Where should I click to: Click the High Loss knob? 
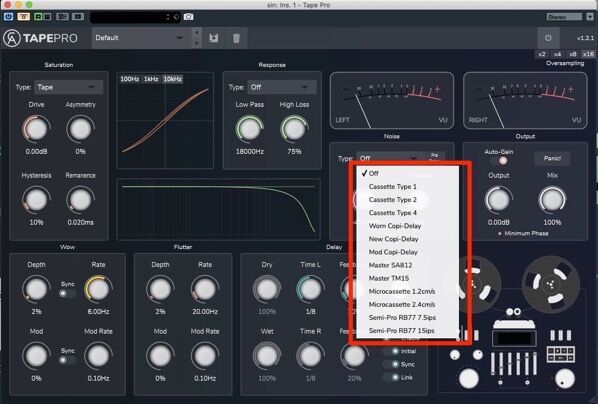coord(294,129)
